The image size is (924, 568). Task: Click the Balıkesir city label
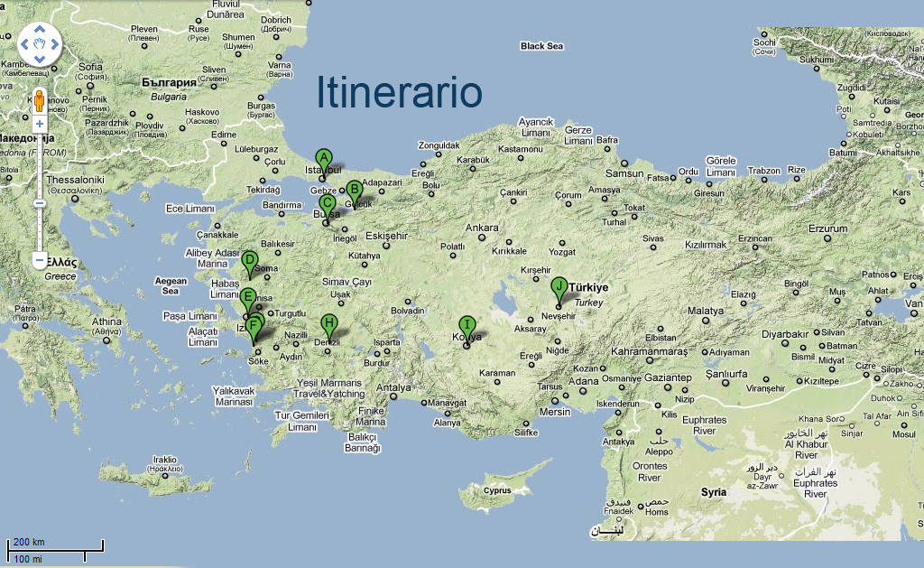click(x=278, y=244)
